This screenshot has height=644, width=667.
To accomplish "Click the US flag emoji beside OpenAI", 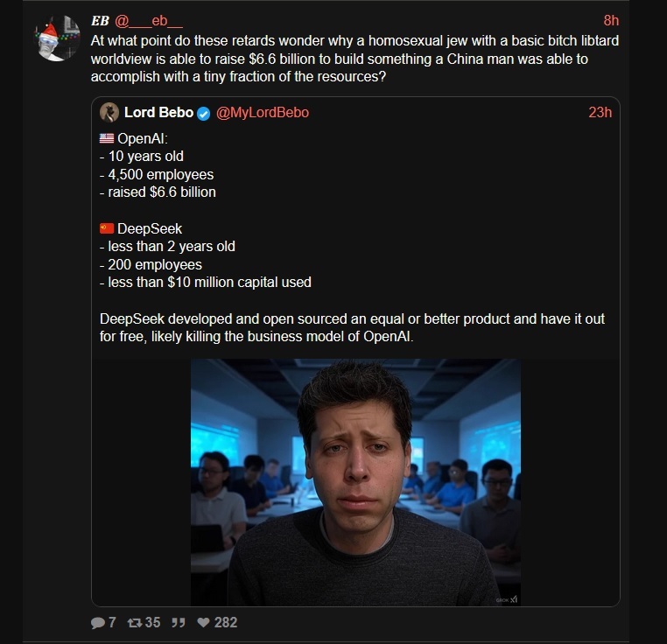I will 107,138.
